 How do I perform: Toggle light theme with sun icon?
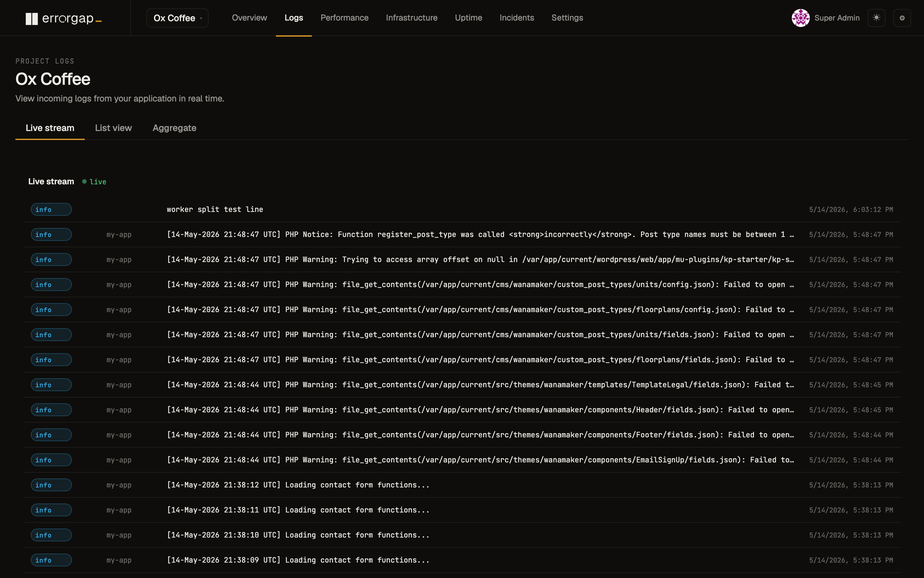876,18
